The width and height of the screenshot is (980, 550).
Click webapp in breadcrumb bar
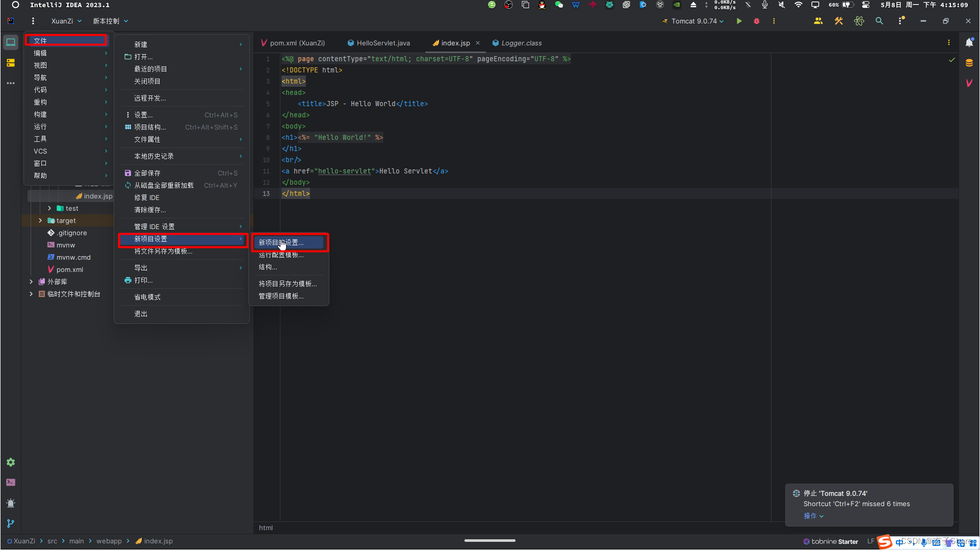109,541
